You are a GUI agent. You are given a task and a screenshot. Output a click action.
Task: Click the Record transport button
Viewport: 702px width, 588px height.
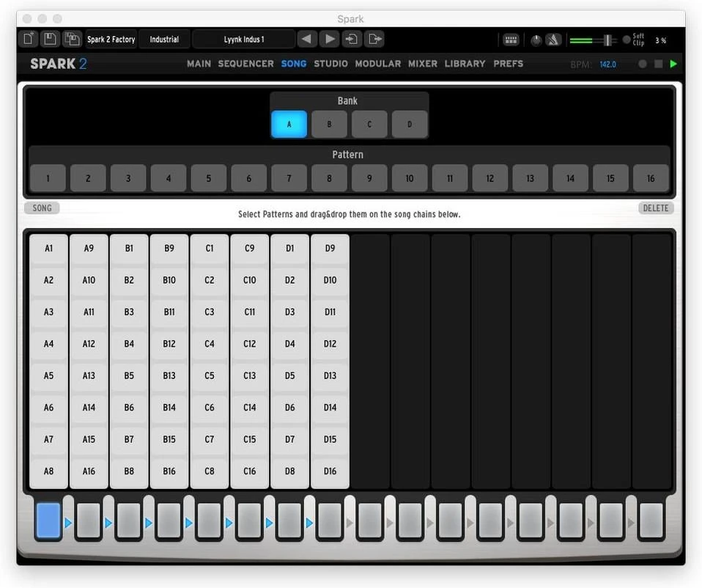click(643, 64)
